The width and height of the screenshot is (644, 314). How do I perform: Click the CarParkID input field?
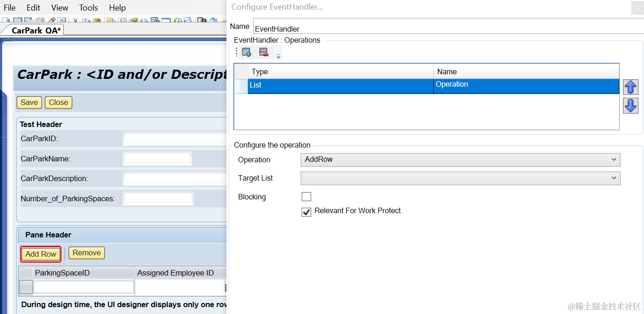tap(175, 138)
